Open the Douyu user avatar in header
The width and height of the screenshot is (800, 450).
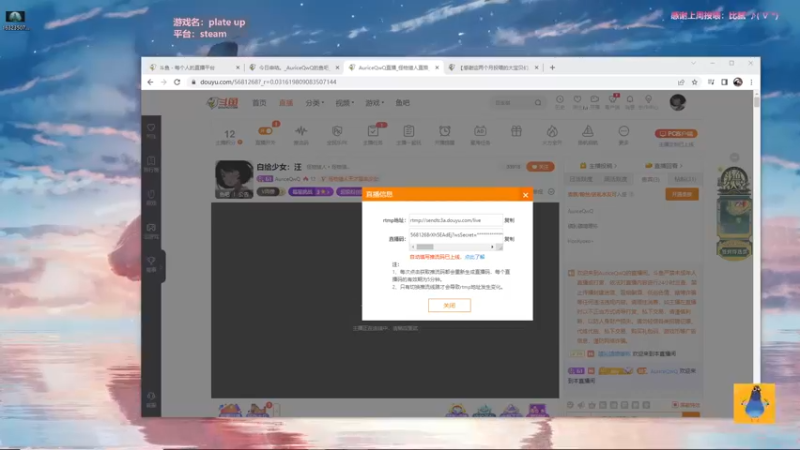point(678,103)
